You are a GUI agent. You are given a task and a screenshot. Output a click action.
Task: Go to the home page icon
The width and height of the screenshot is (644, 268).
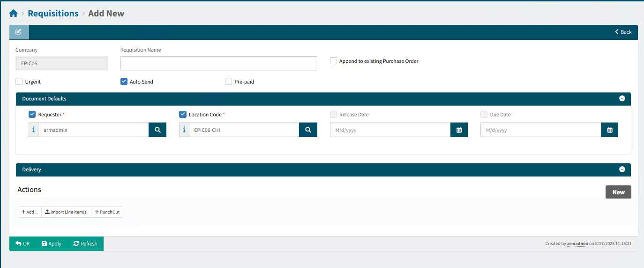[13, 14]
